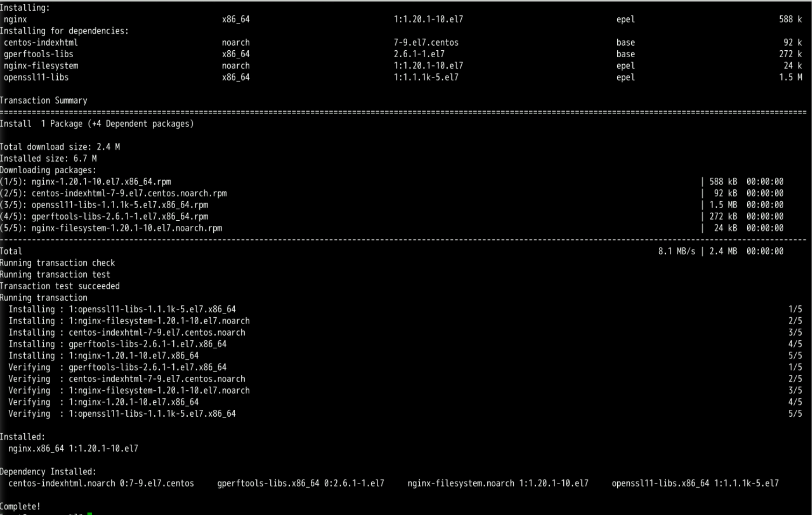Viewport: 812px width, 515px height.
Task: Click 'epel' repository in the openssl11-libs row
Action: [x=625, y=77]
